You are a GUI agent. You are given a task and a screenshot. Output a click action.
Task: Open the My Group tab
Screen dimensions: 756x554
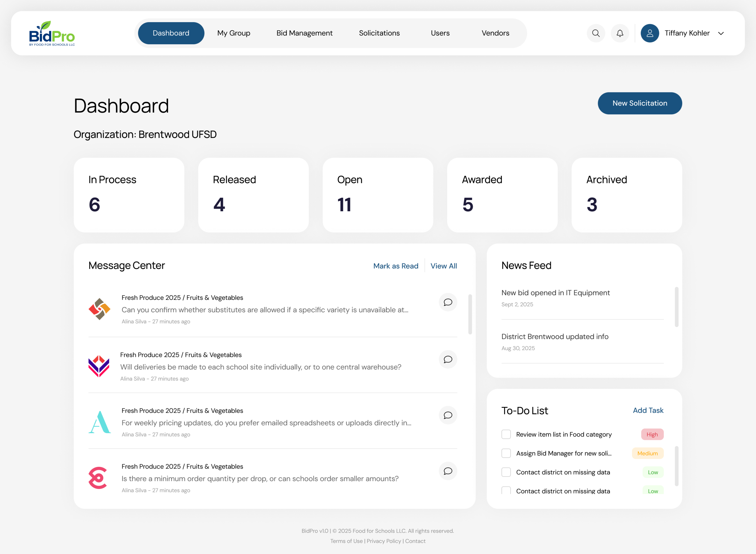234,33
